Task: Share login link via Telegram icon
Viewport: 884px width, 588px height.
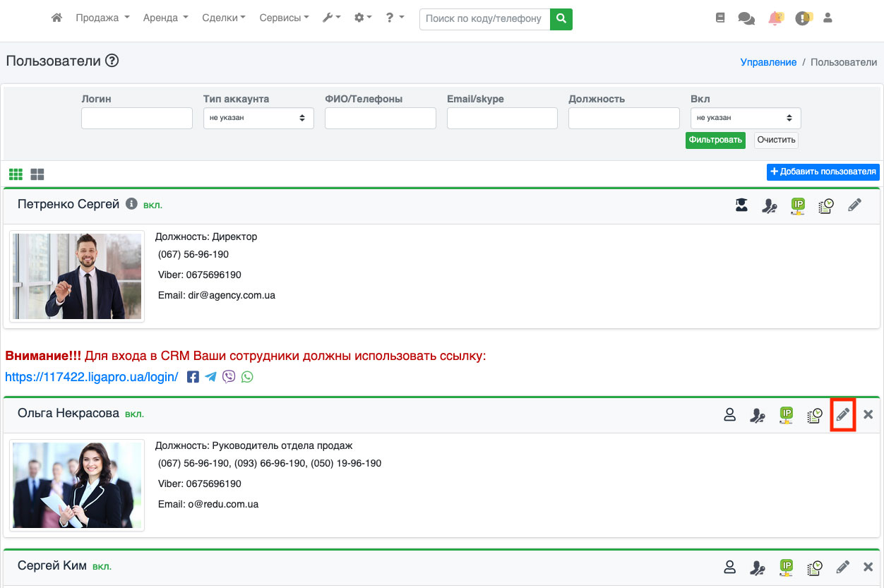Action: (x=211, y=377)
